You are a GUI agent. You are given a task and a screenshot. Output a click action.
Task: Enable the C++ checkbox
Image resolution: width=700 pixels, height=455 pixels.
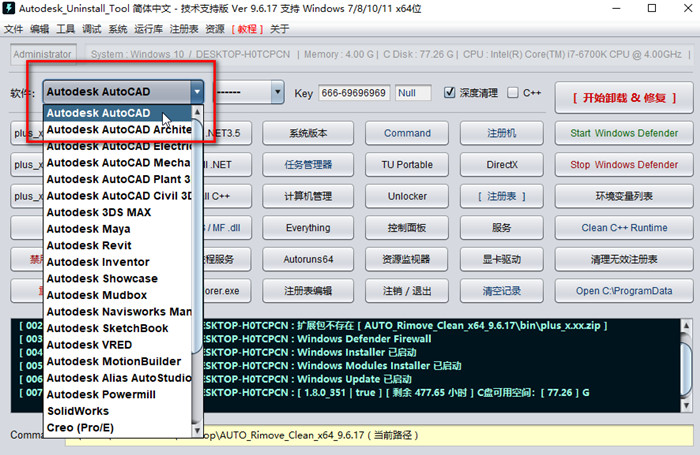513,92
